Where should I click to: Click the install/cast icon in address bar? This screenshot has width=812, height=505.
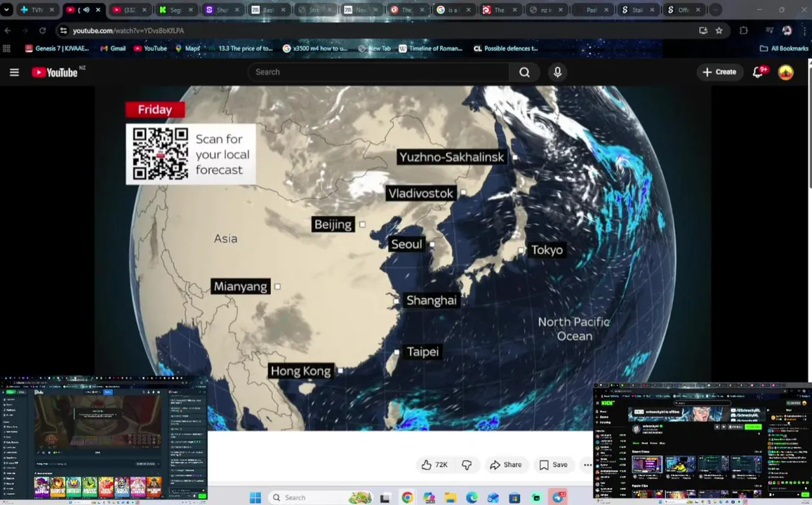pos(703,31)
